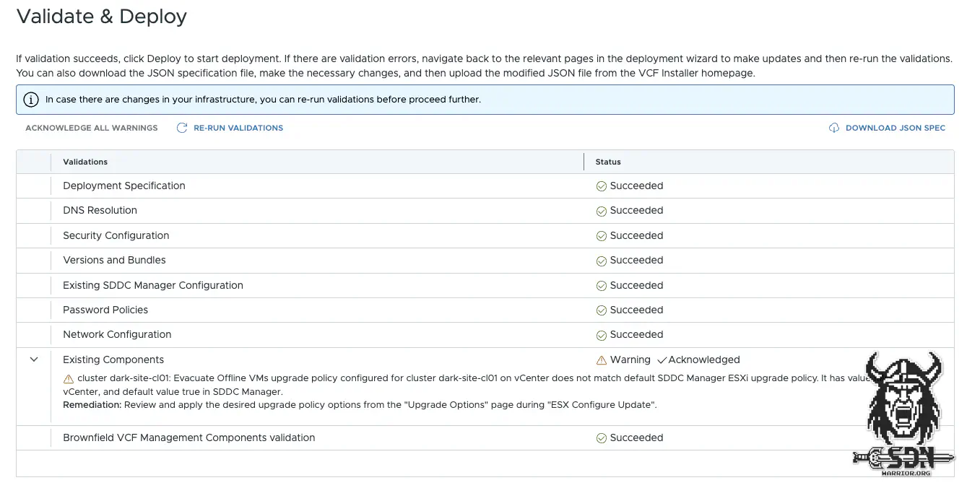Collapse the Existing Components row chevron
Viewport: 980px width, 501px height.
(x=34, y=360)
